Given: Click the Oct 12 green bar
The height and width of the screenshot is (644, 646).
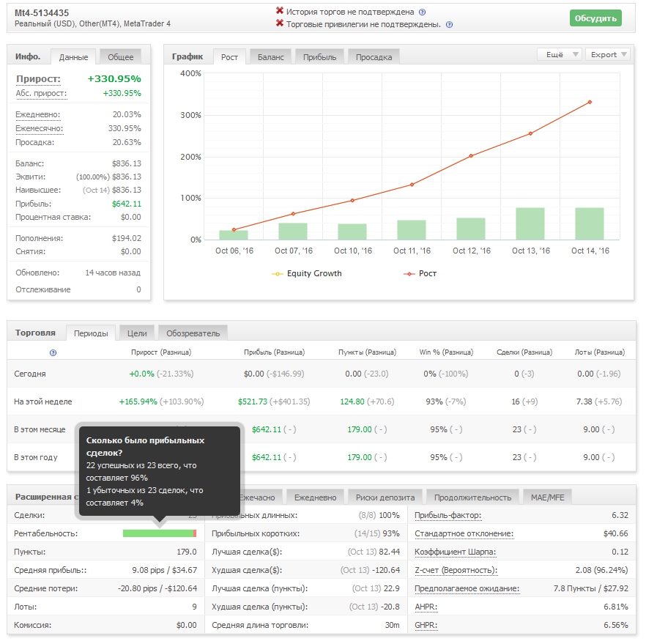Looking at the screenshot, I should (x=471, y=229).
